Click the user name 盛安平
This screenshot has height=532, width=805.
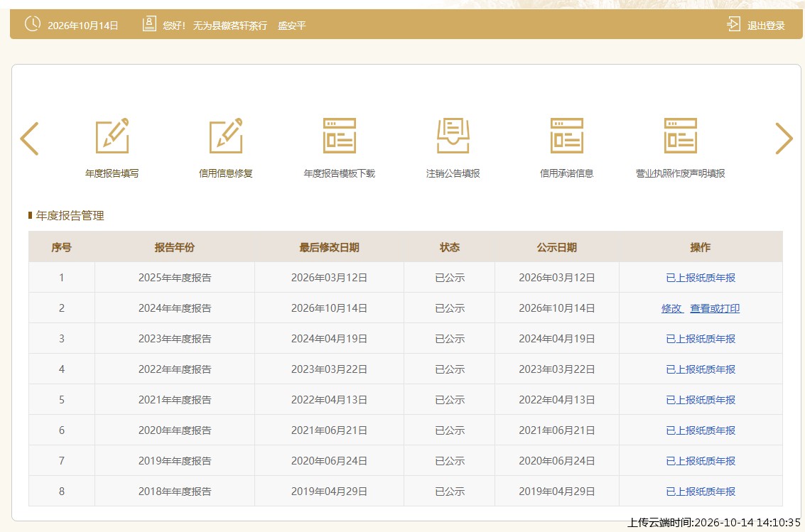291,26
